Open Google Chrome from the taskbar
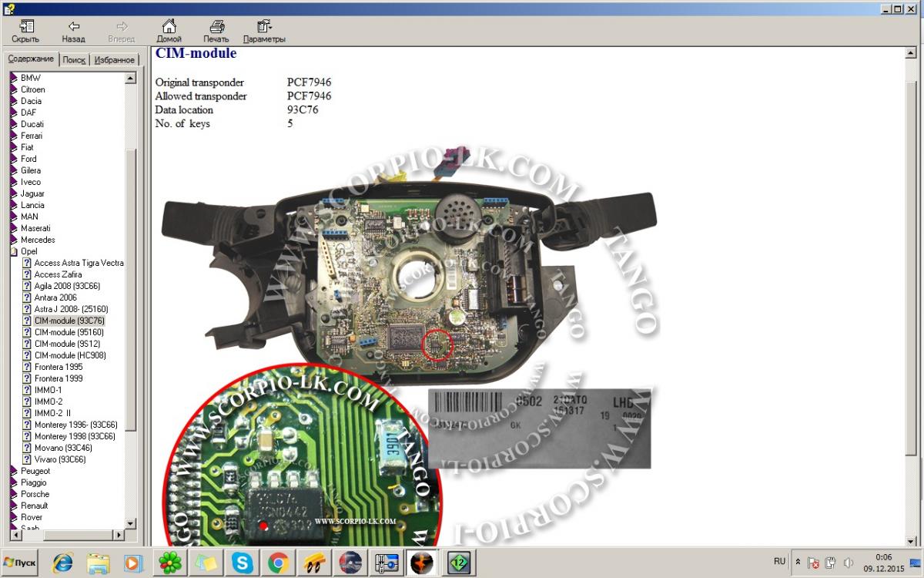This screenshot has height=578, width=924. 278,563
